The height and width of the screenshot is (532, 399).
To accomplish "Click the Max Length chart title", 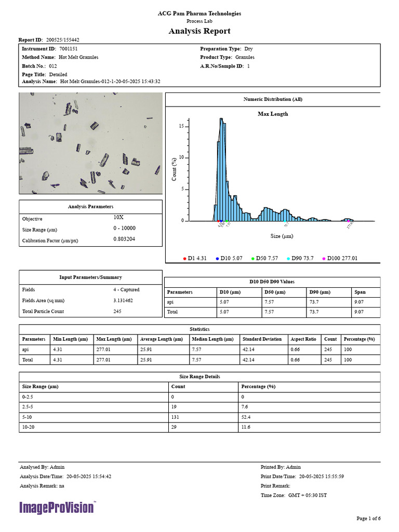I will point(273,114).
